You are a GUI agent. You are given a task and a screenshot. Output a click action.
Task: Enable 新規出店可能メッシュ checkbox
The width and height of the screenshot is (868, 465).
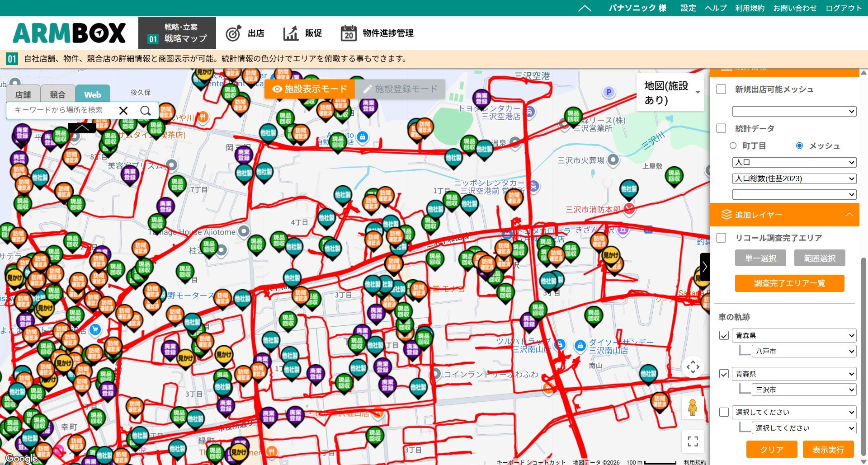(722, 89)
